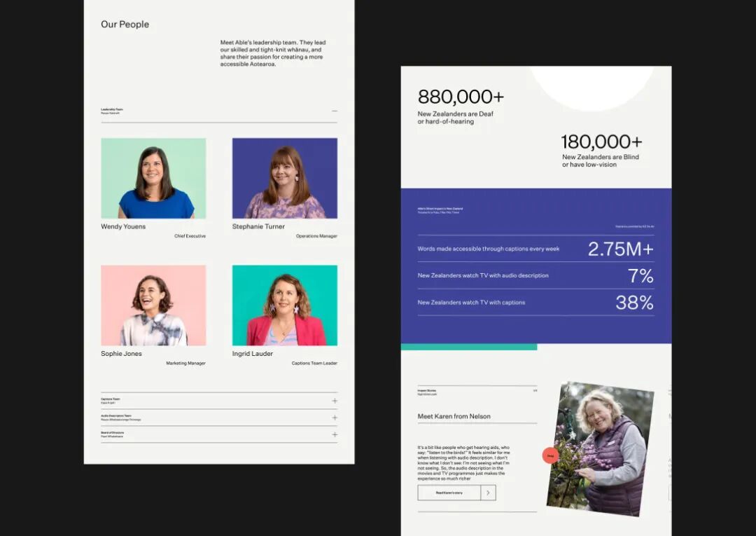
Task: Expand the Audio Description Team plus icon
Action: (335, 418)
